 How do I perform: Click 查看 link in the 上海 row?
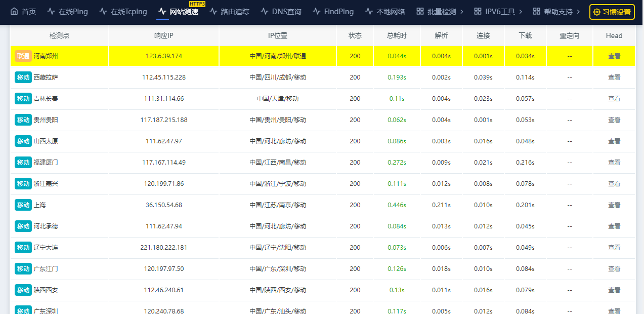click(x=614, y=205)
